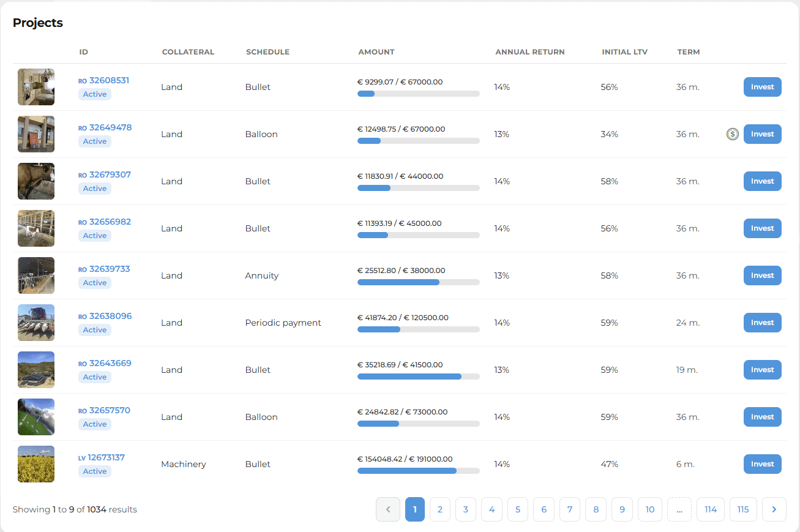Open thumbnail of project 32608531
Screen dimensions: 800x532
[x=36, y=87]
